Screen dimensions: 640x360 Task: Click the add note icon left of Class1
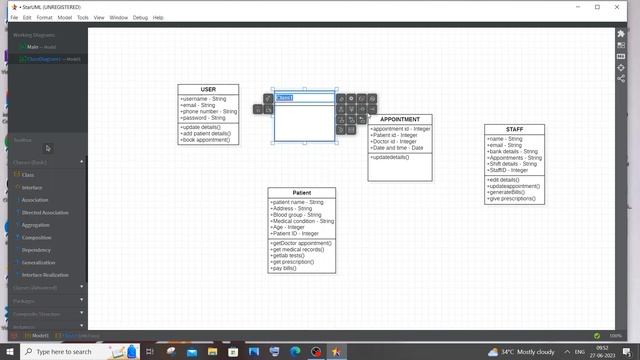268,109
